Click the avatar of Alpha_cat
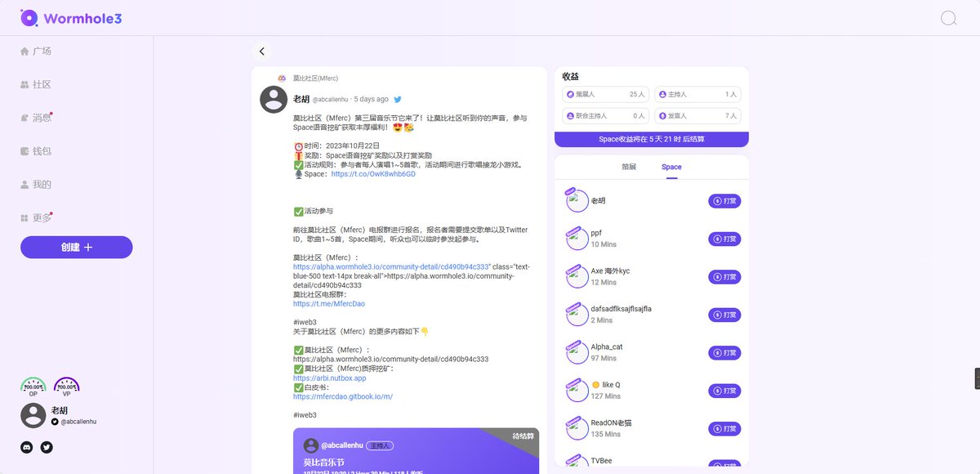 [577, 352]
